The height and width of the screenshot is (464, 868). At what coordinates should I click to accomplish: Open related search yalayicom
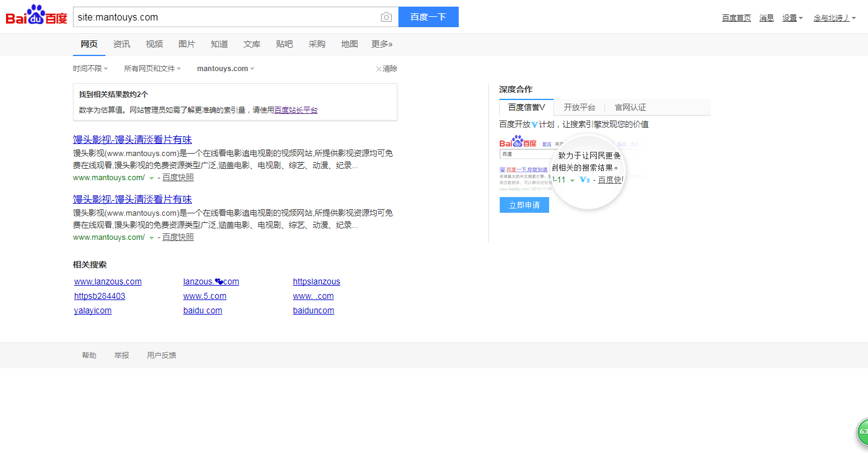[93, 310]
